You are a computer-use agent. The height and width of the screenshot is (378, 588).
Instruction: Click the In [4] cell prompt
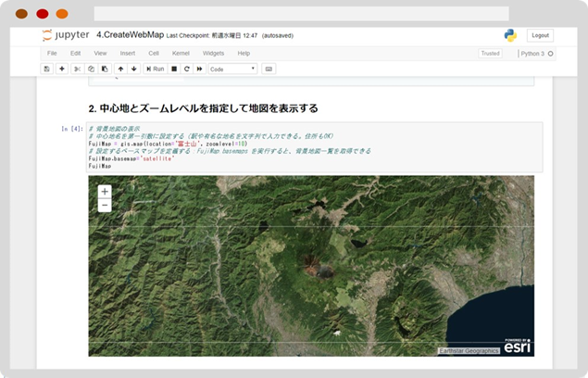[x=72, y=129]
